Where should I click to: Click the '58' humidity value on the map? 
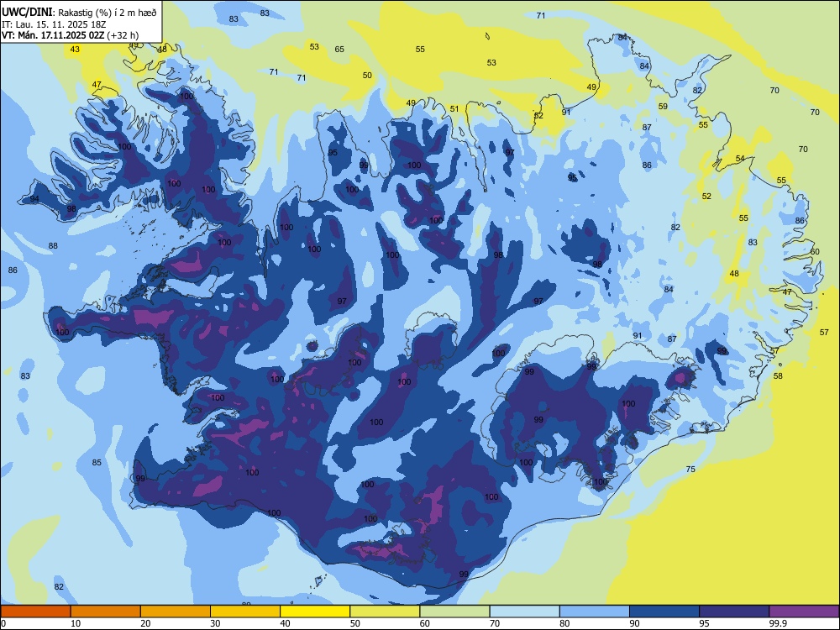pos(778,376)
